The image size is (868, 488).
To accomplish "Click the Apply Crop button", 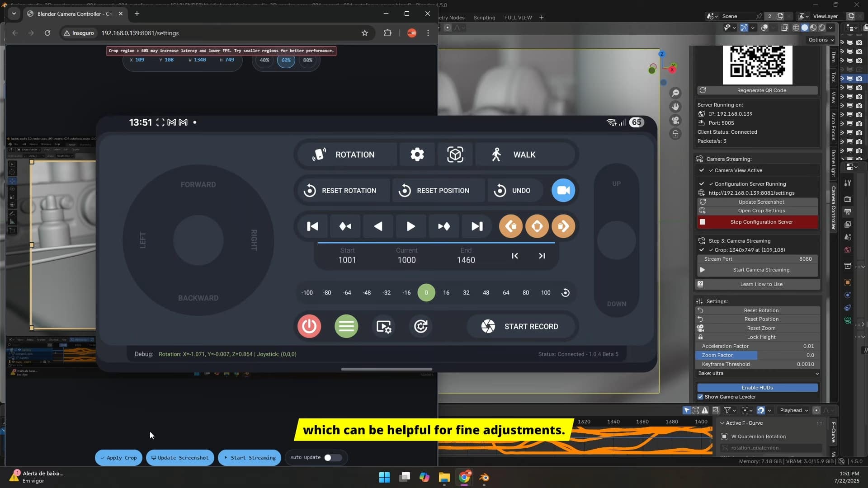I will point(118,458).
